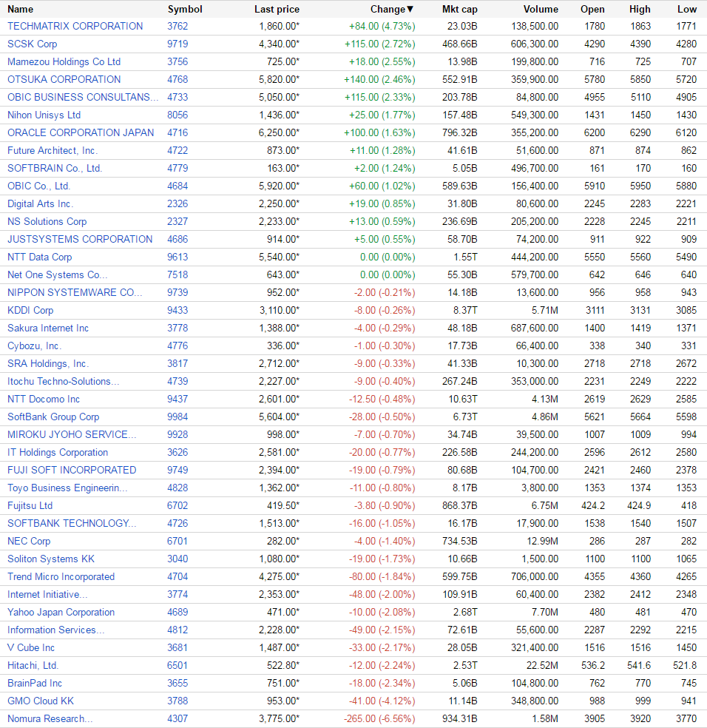Sort table by High header
This screenshot has height=728, width=707.
[640, 10]
